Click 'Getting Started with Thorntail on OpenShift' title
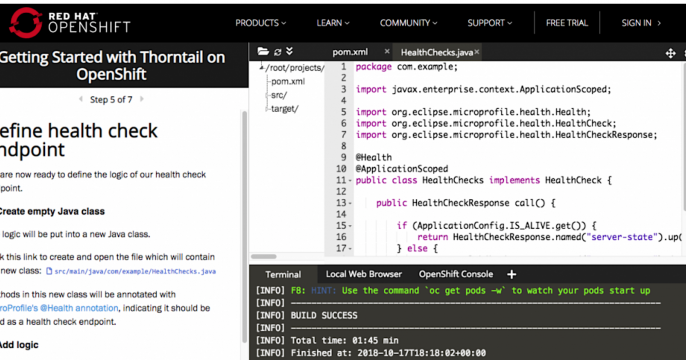Viewport: 686px width, 360px height. tap(112, 66)
